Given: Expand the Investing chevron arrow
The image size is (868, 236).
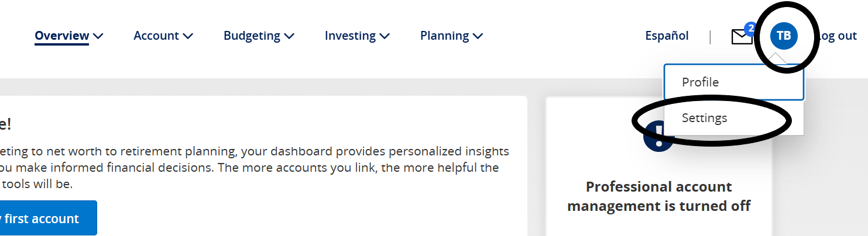Looking at the screenshot, I should (385, 36).
